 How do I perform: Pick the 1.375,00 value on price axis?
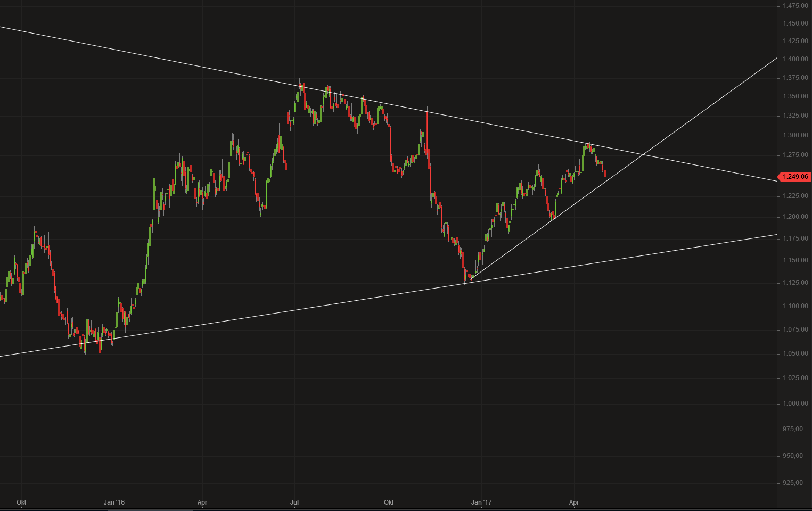point(795,78)
